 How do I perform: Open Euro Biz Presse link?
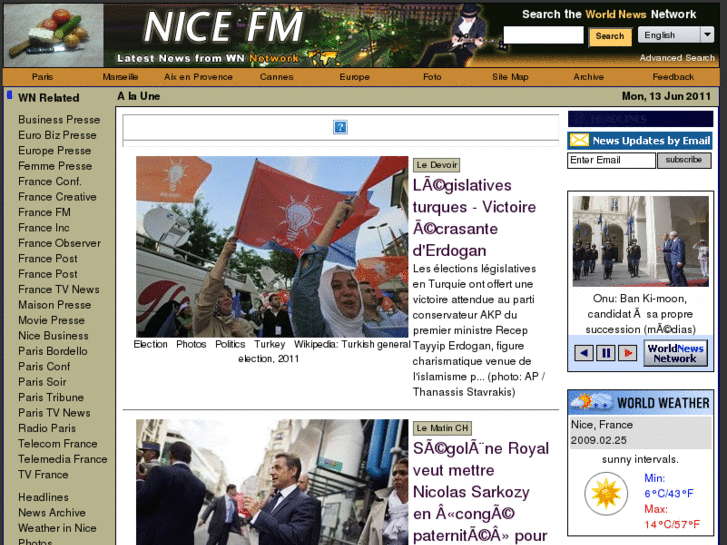point(57,135)
